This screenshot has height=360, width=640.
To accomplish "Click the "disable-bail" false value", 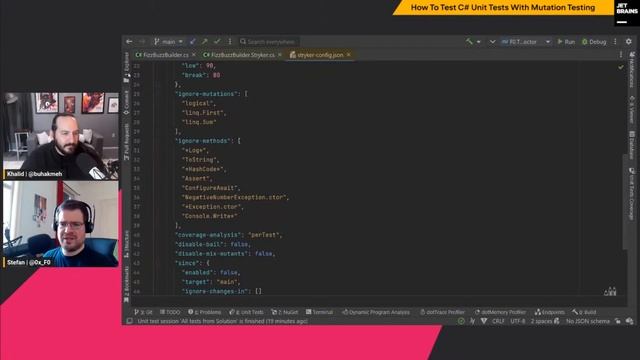I will coord(240,244).
